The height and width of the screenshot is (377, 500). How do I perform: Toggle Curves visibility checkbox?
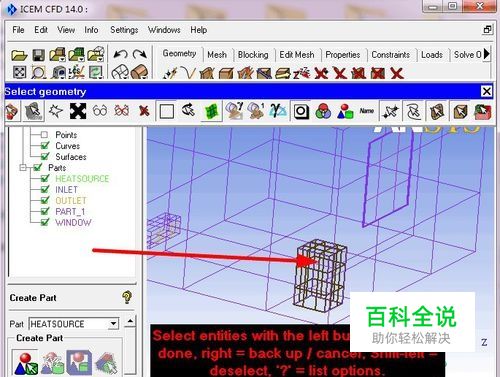click(45, 146)
